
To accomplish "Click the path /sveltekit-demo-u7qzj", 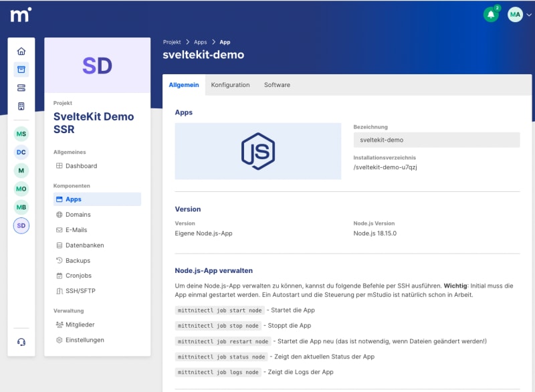I will coord(385,167).
